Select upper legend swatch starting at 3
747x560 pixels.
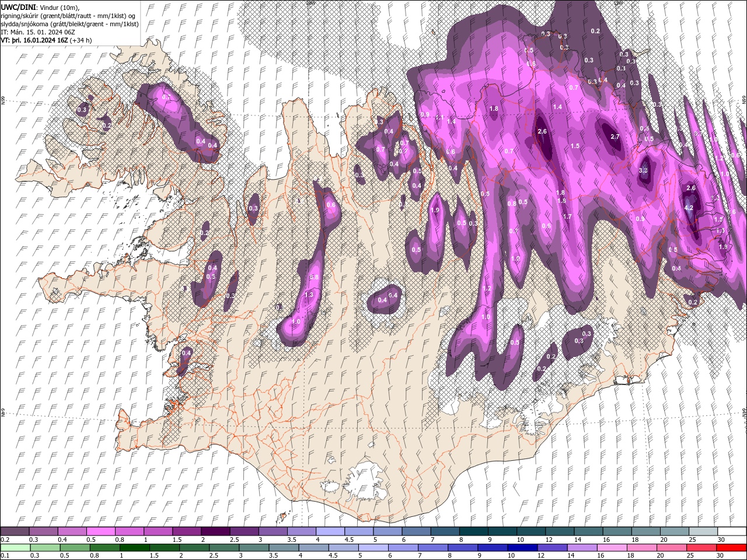[x=272, y=531]
